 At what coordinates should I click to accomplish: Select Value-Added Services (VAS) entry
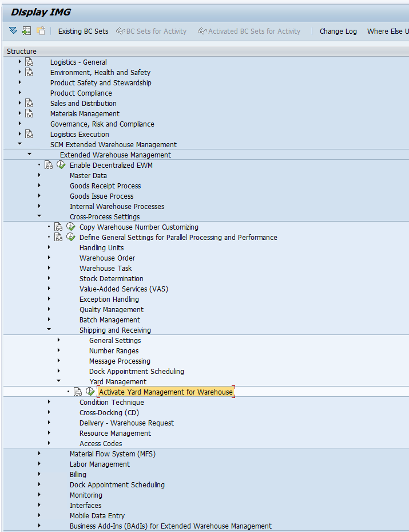124,289
